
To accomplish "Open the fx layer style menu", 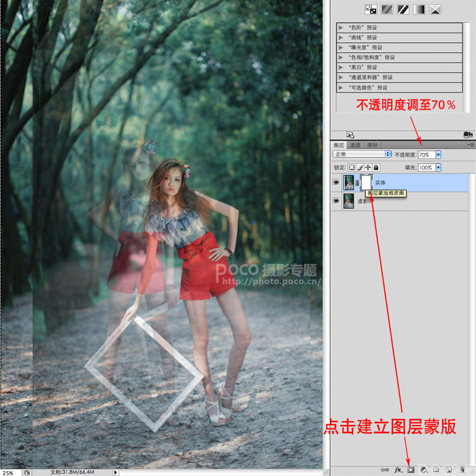I will [398, 470].
